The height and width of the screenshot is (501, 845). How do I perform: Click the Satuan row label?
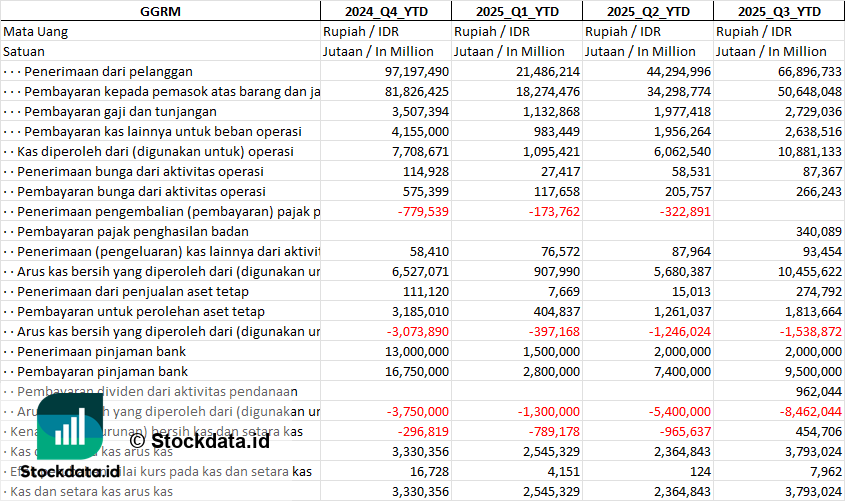pos(24,52)
